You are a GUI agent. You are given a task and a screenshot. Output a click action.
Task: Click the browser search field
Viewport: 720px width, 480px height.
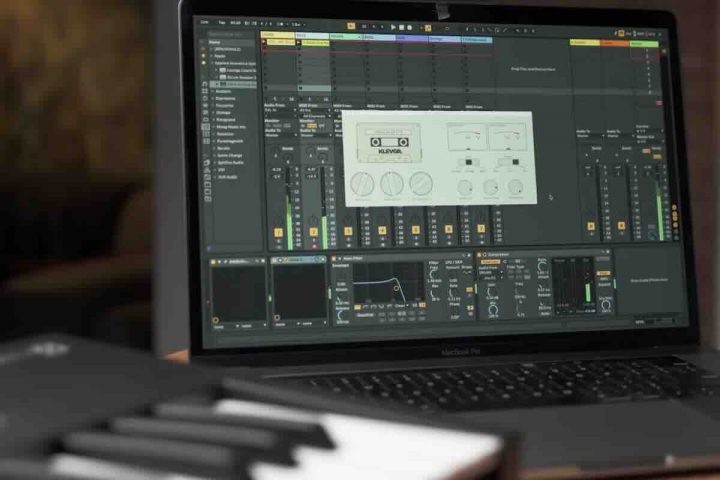pos(231,34)
